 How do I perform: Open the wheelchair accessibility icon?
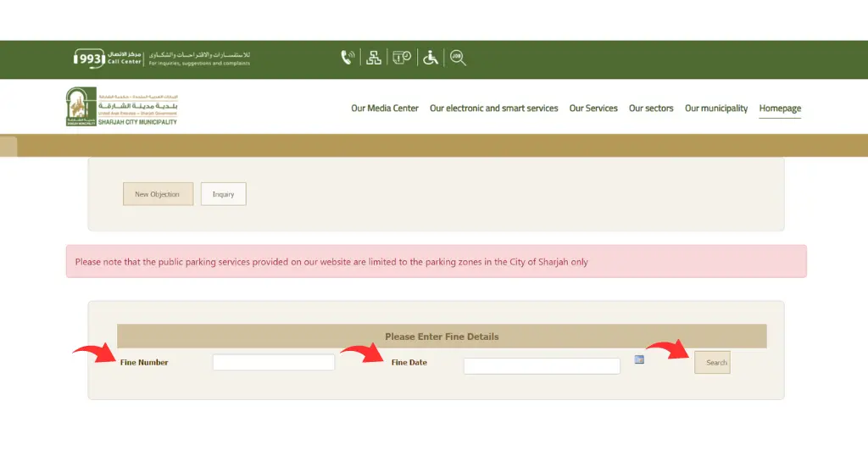(430, 58)
